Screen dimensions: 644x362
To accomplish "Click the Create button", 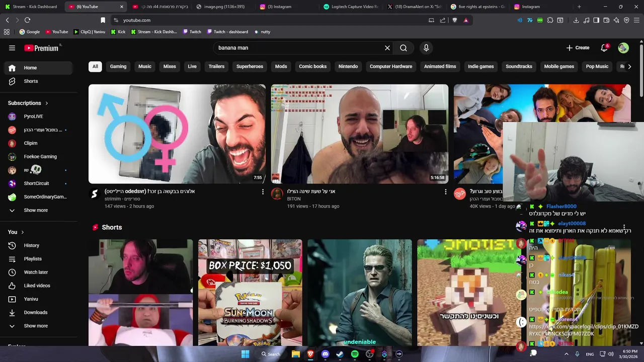I will pyautogui.click(x=578, y=48).
